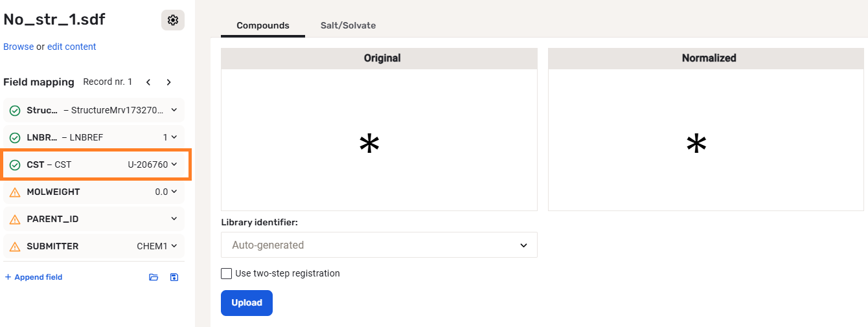This screenshot has width=868, height=327.
Task: Click the Browse link
Action: tap(18, 47)
